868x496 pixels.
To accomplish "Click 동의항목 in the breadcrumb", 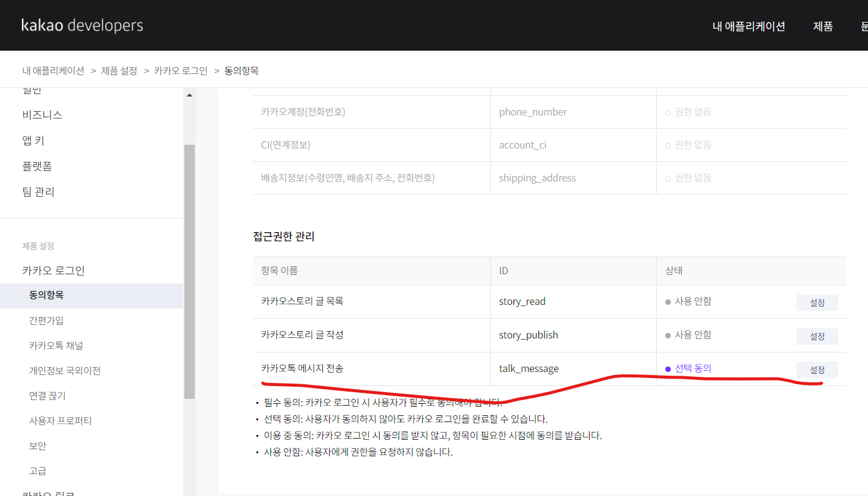I will (x=242, y=71).
